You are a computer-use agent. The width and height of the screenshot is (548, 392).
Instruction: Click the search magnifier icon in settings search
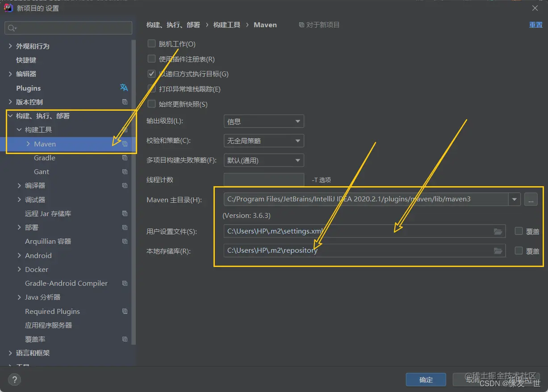pyautogui.click(x=12, y=28)
